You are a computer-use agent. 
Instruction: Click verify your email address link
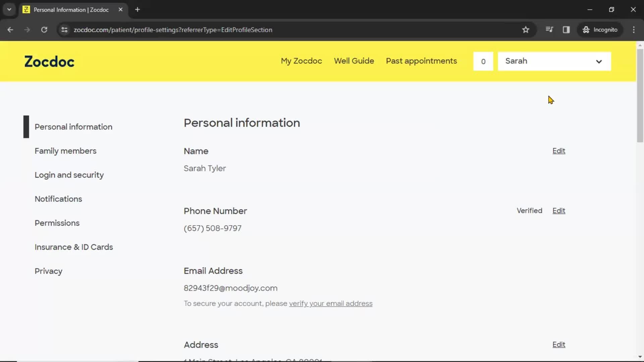point(331,303)
